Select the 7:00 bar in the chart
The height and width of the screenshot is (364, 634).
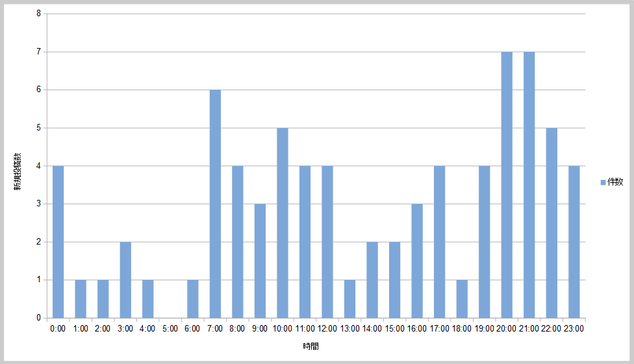(215, 204)
